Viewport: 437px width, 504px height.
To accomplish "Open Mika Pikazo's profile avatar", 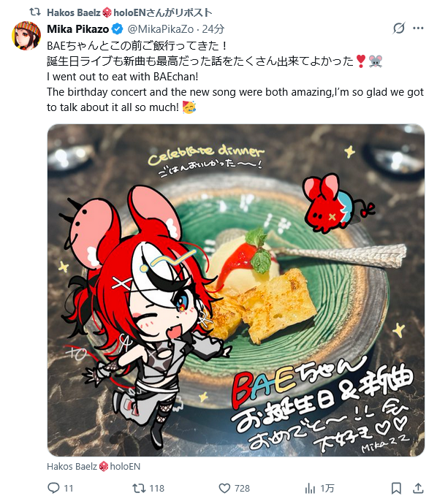I will point(26,35).
